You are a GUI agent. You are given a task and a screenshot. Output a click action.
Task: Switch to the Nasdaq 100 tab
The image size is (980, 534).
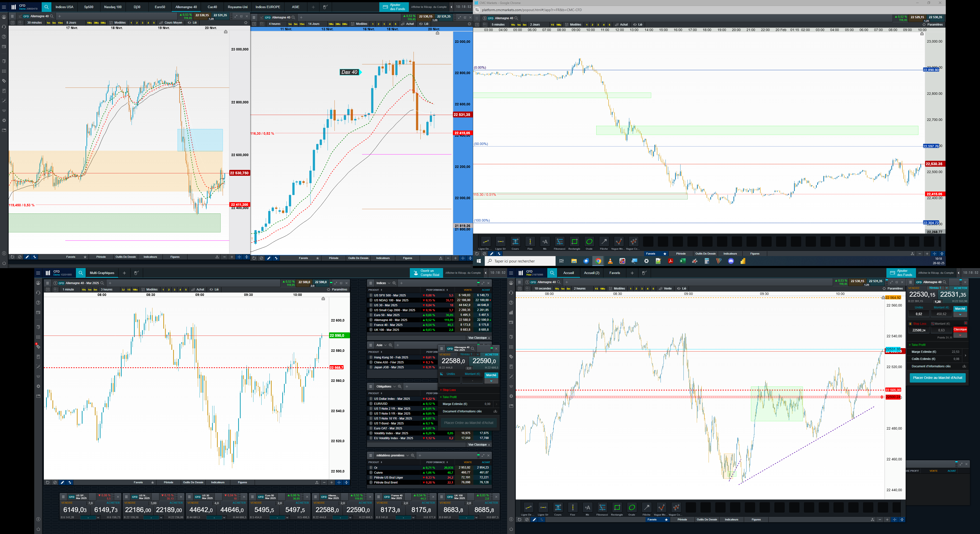(113, 7)
